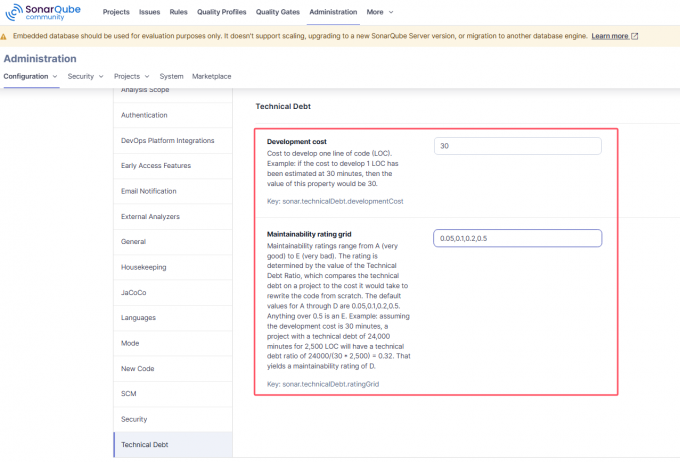Expand the Configuration dropdown
680x462 pixels.
coord(31,76)
